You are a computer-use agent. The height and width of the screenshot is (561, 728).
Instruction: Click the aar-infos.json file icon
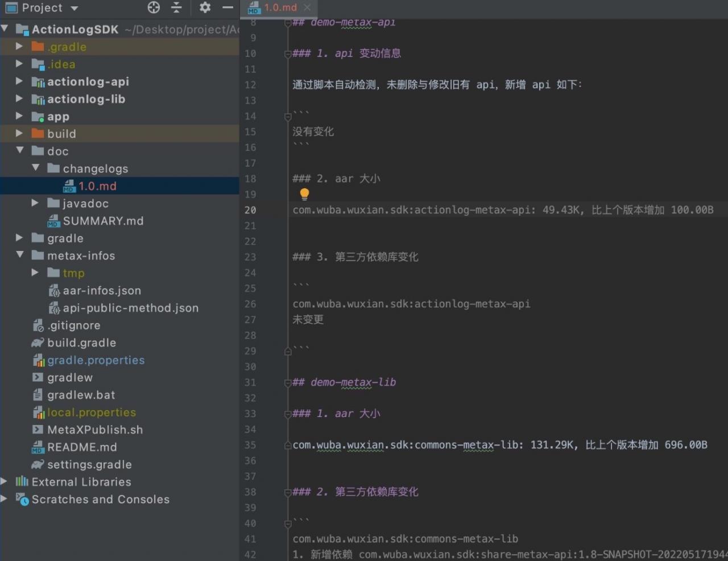[x=54, y=291]
